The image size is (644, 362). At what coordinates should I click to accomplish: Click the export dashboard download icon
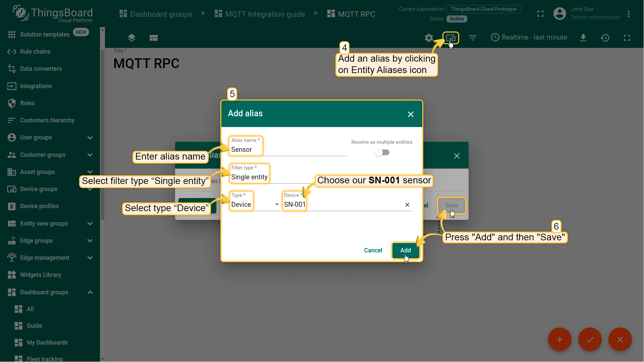[x=583, y=38]
